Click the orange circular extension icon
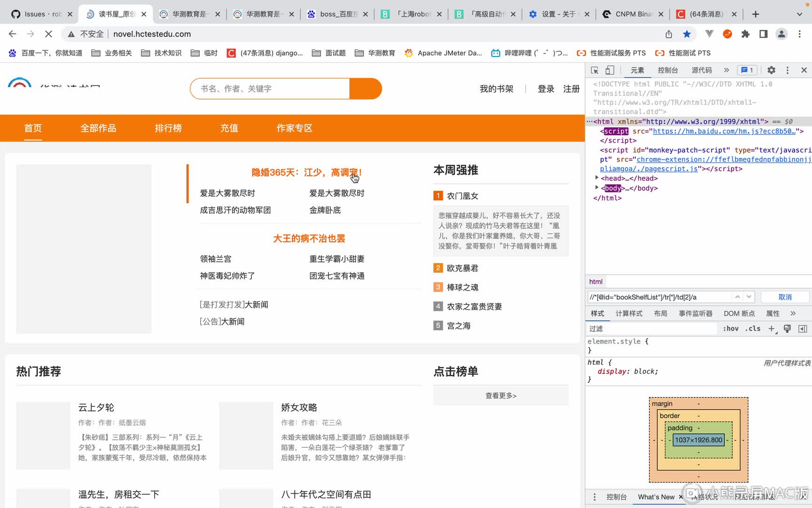 pos(727,34)
